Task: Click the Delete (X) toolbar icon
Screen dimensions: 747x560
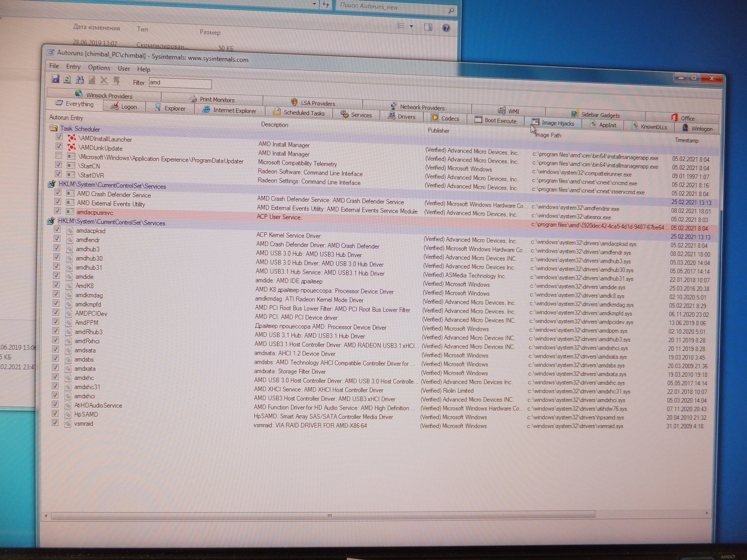Action: [x=104, y=80]
